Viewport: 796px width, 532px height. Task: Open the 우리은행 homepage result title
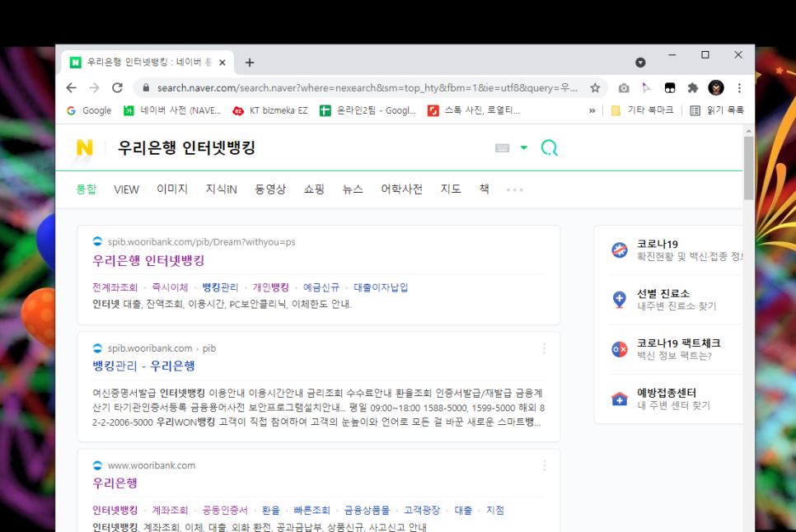[115, 483]
